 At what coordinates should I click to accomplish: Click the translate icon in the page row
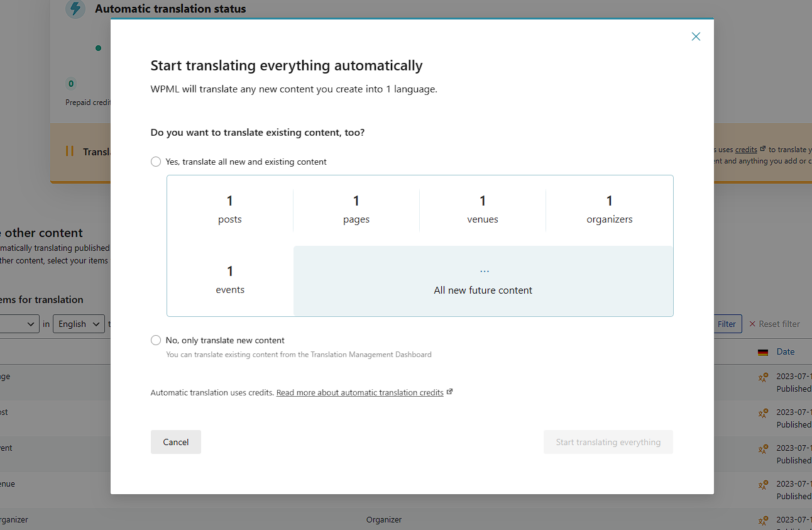(x=763, y=377)
